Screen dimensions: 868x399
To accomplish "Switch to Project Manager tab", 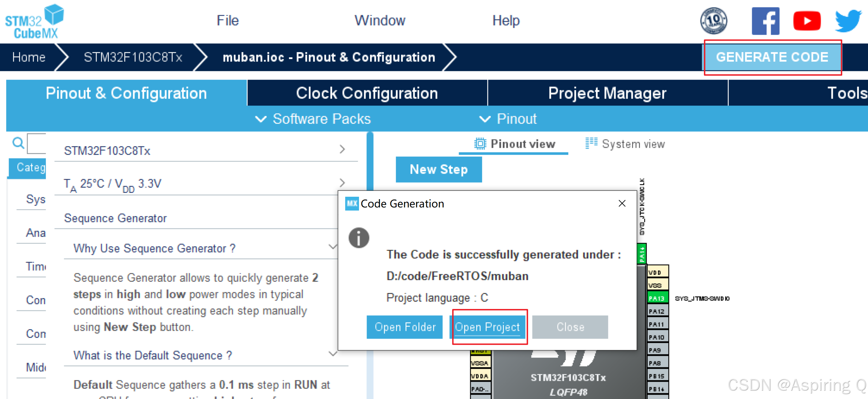I will [607, 93].
